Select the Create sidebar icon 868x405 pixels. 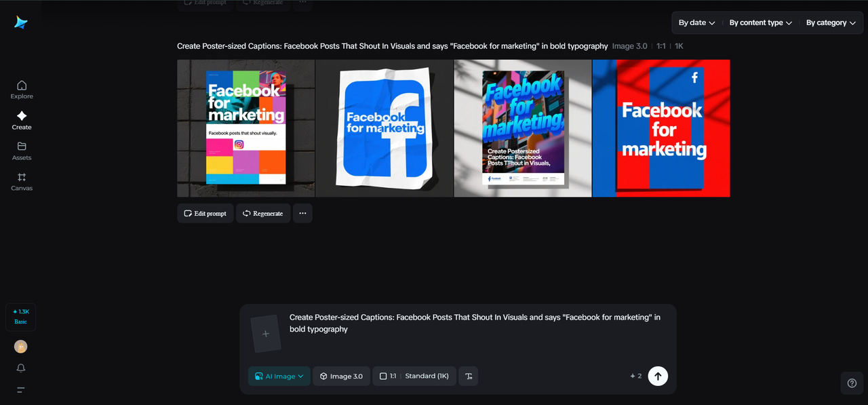click(22, 119)
